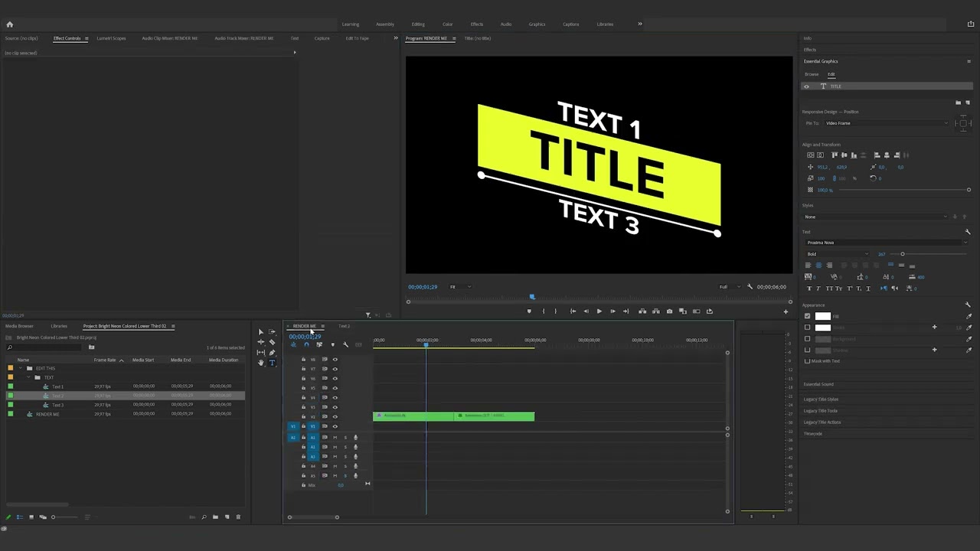The width and height of the screenshot is (980, 551).
Task: Add a marker in the timeline
Action: pyautogui.click(x=332, y=345)
